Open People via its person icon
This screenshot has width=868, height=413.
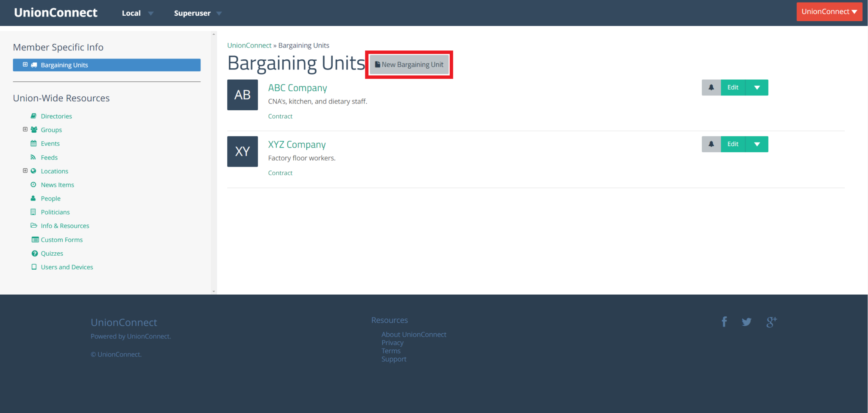point(33,198)
